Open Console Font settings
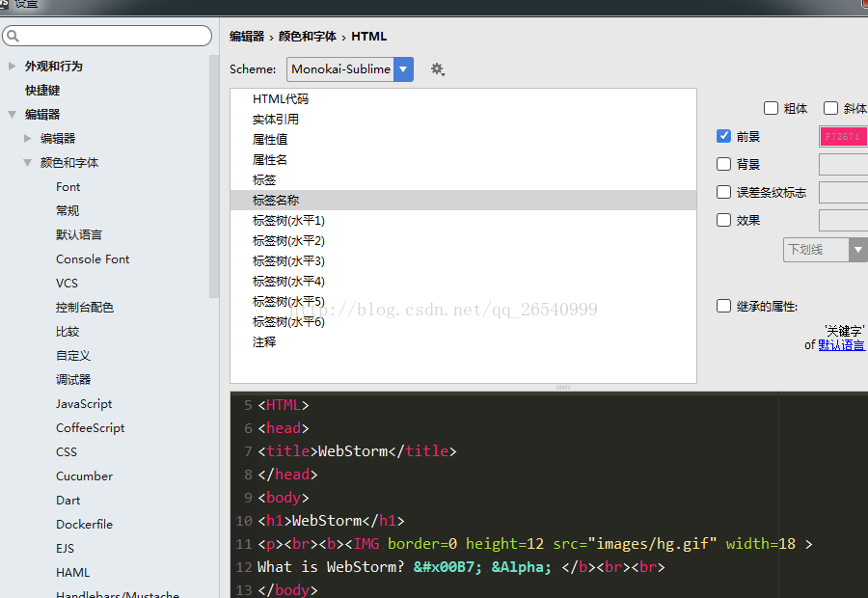Screen dimensions: 868x598 click(93, 259)
